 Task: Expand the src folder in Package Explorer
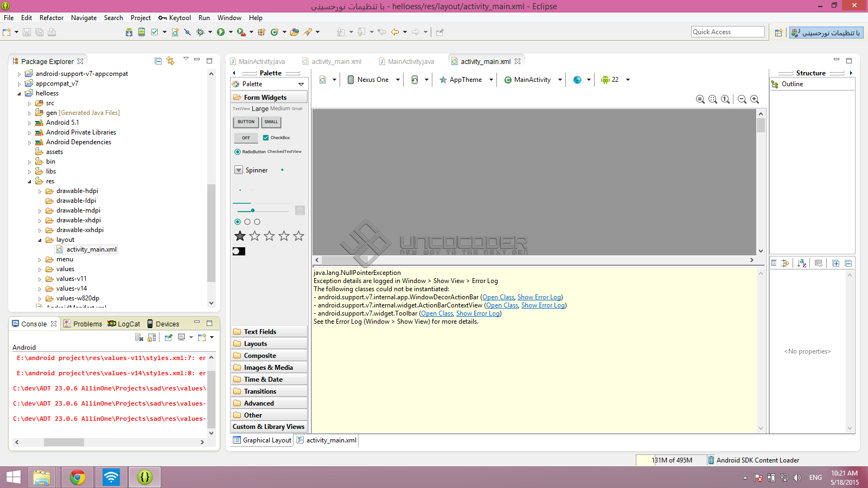click(30, 103)
